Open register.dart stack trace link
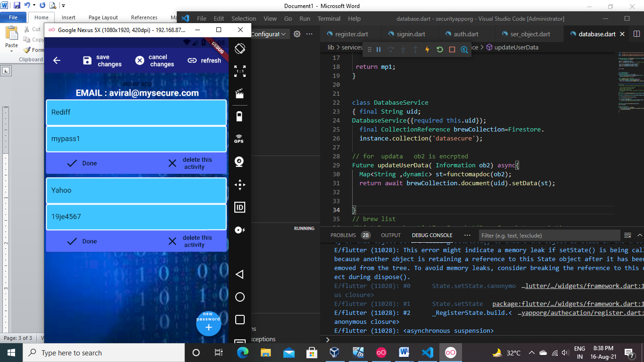The height and width of the screenshot is (362, 644). tap(581, 313)
